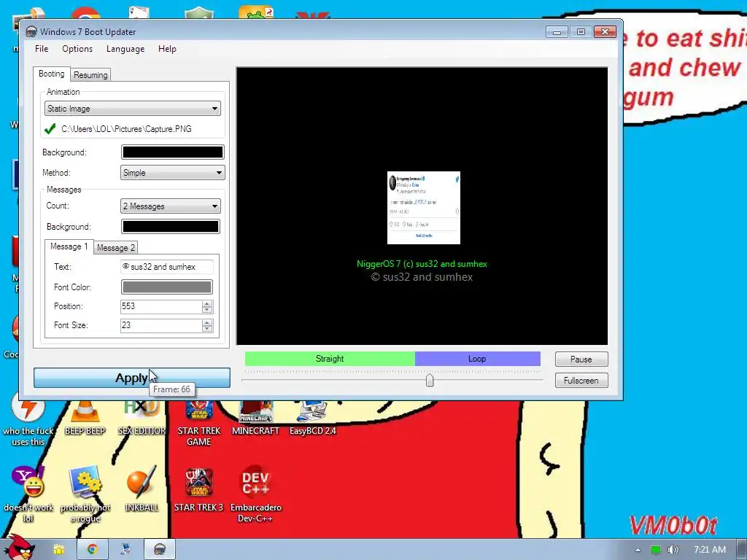The height and width of the screenshot is (560, 747).
Task: Decrease Position with the down arrow
Action: (x=206, y=309)
